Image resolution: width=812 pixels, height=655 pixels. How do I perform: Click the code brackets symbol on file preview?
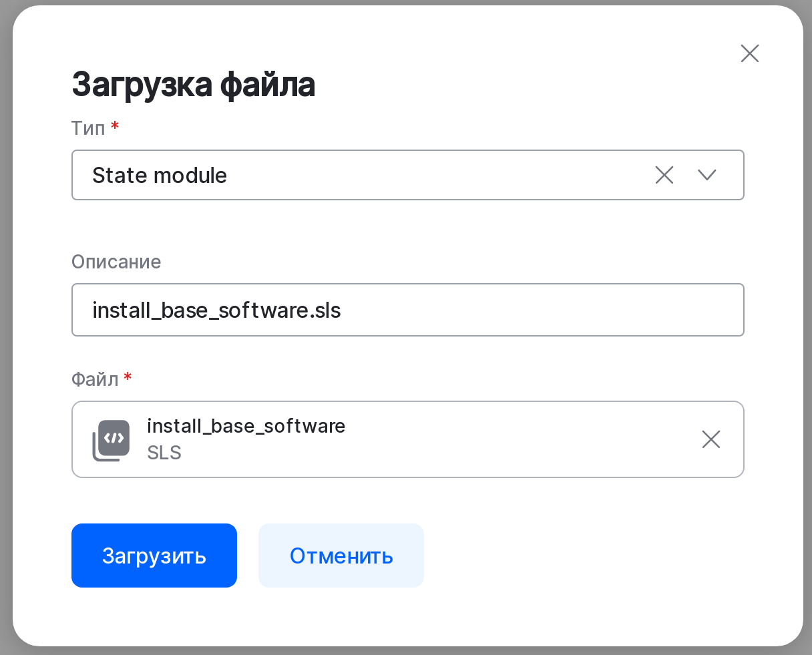point(112,437)
